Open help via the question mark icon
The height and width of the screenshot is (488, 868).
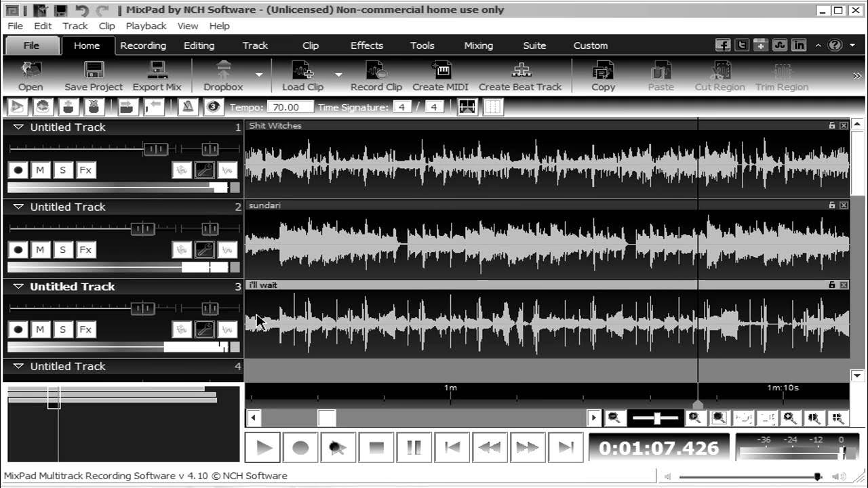click(x=835, y=45)
